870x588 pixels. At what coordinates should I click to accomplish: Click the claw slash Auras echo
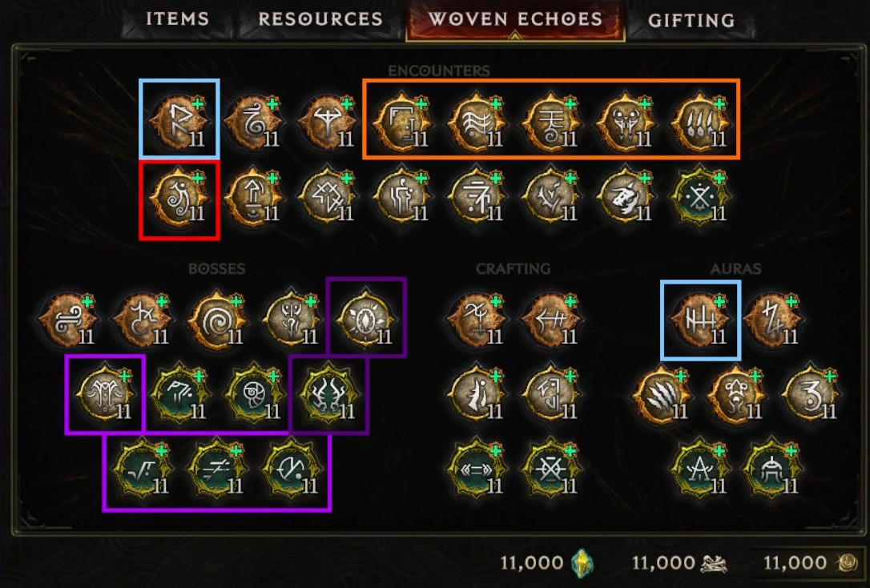pos(663,394)
